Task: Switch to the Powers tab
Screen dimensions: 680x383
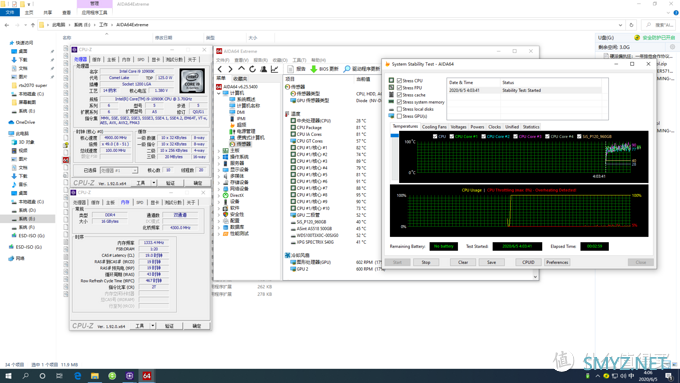Action: coord(477,127)
